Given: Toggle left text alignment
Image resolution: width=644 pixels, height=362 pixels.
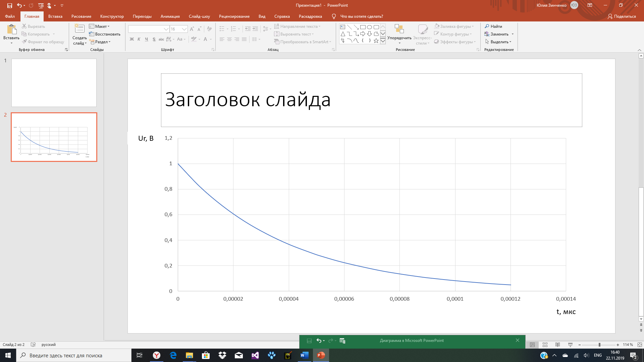Looking at the screenshot, I should (222, 39).
